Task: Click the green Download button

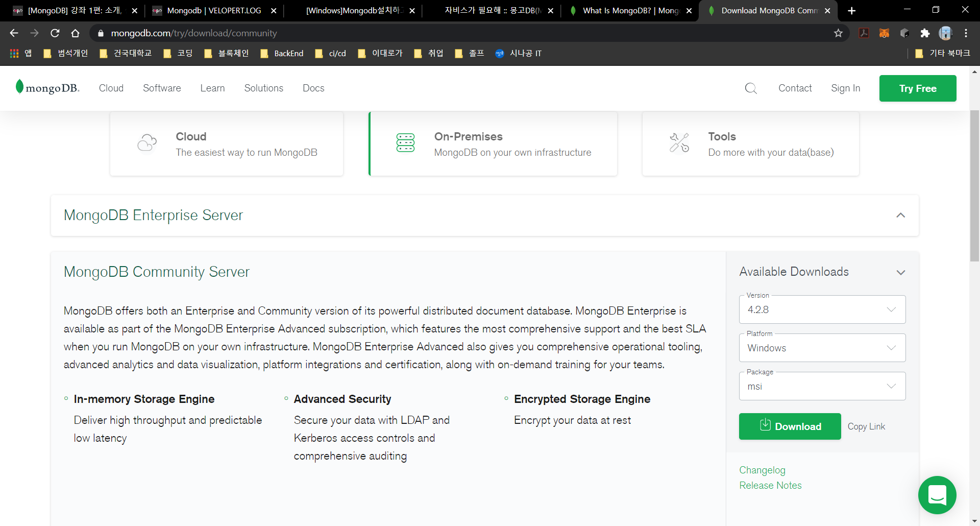Action: click(x=790, y=426)
